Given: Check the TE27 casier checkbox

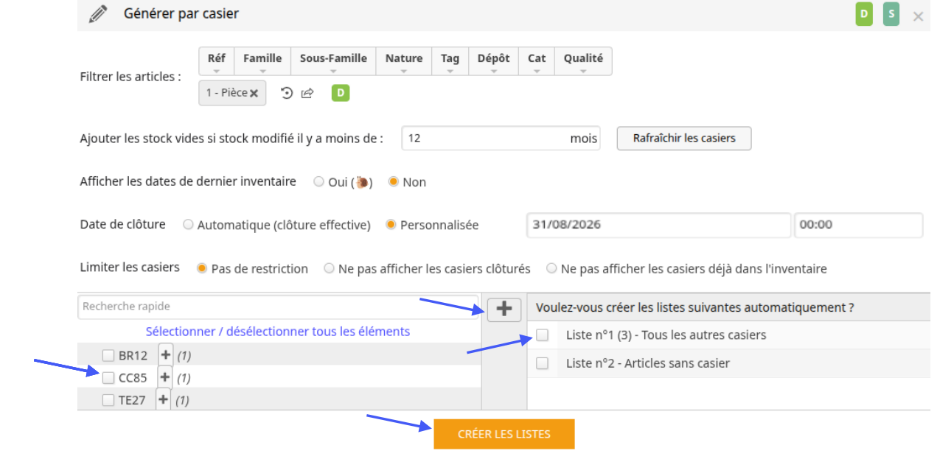Looking at the screenshot, I should click(x=108, y=400).
